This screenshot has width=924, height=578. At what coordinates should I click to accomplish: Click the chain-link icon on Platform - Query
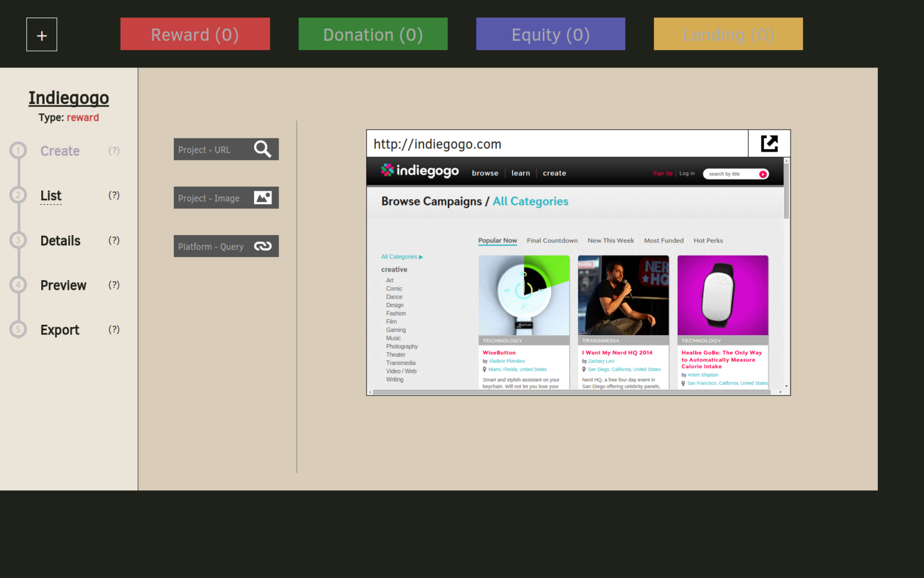(x=262, y=246)
